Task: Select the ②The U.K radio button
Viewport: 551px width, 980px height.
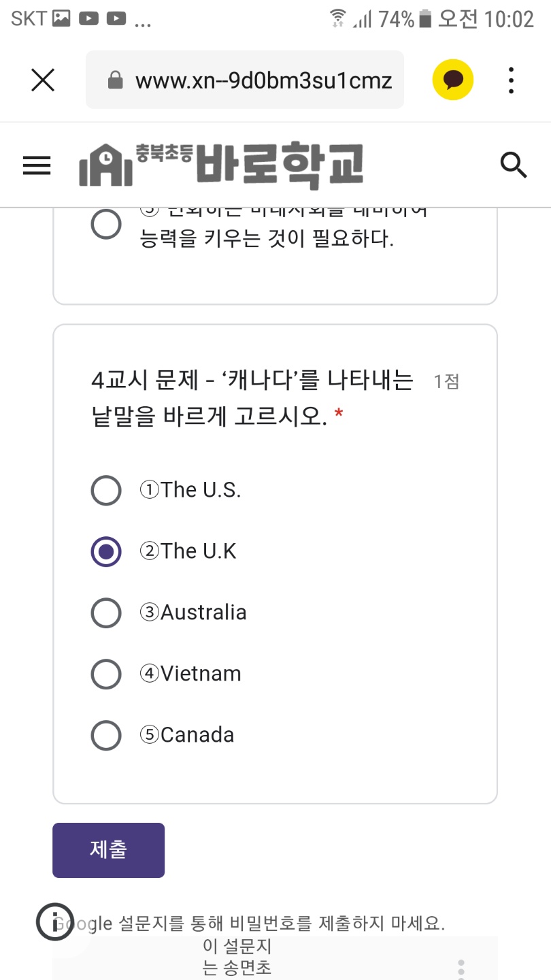Action: (106, 551)
